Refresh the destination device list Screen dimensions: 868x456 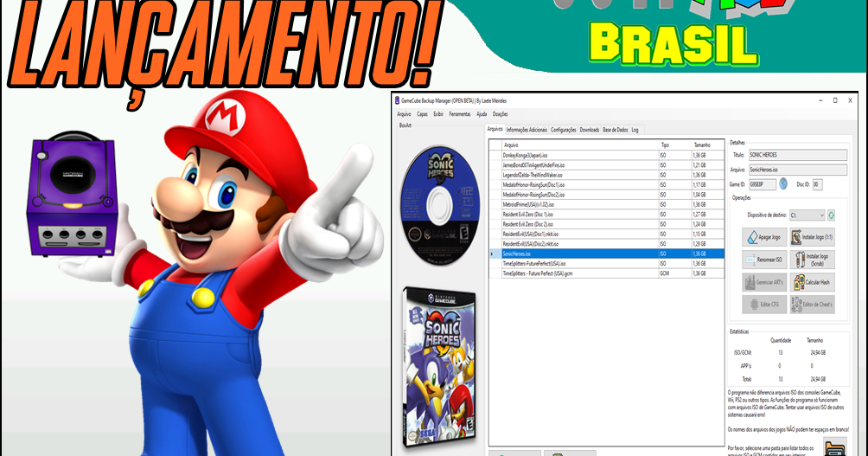point(831,215)
